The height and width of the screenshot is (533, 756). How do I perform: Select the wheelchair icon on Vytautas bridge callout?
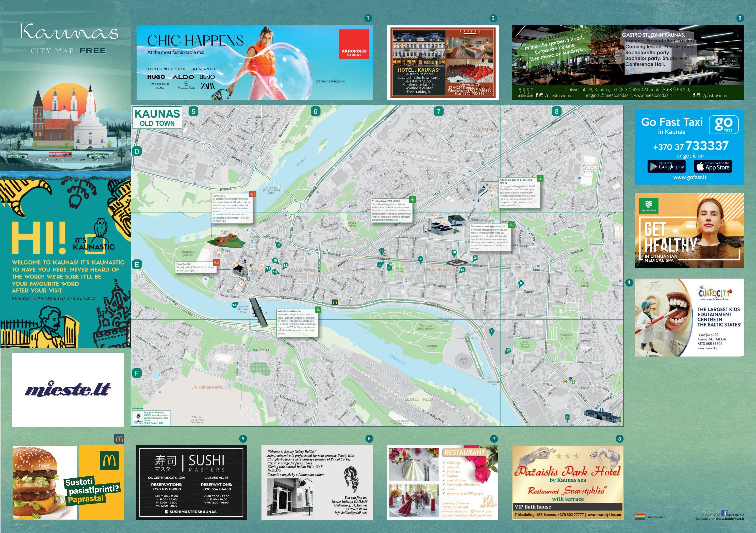(x=318, y=310)
